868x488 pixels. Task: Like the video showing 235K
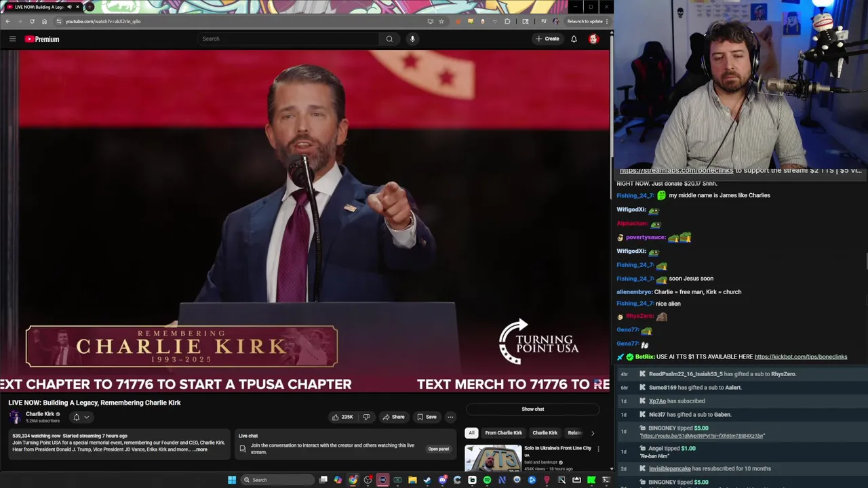click(342, 417)
